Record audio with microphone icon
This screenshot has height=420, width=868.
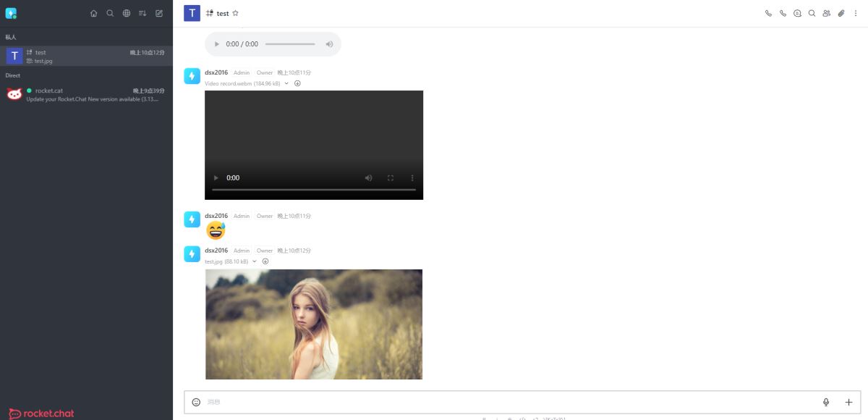826,402
